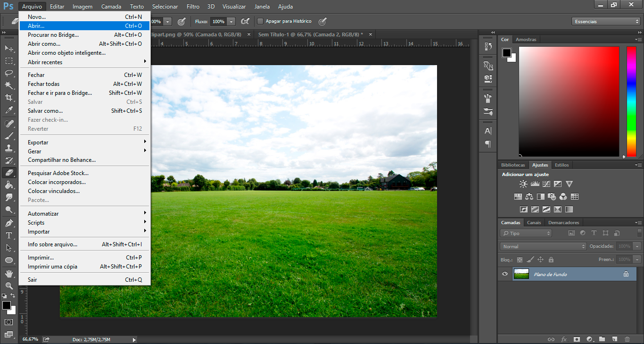Select the Hand tool
This screenshot has width=644, height=344.
tap(9, 274)
